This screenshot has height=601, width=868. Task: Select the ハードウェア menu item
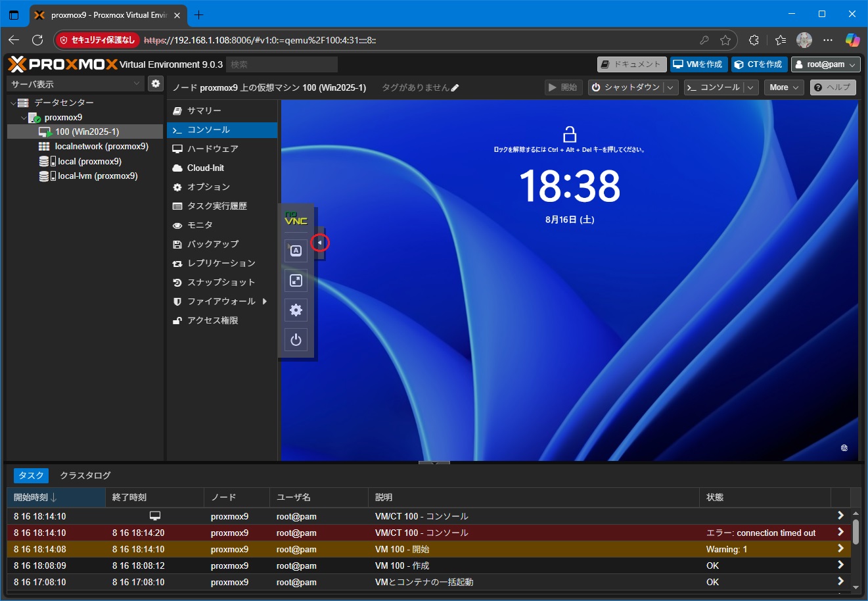tap(222, 149)
